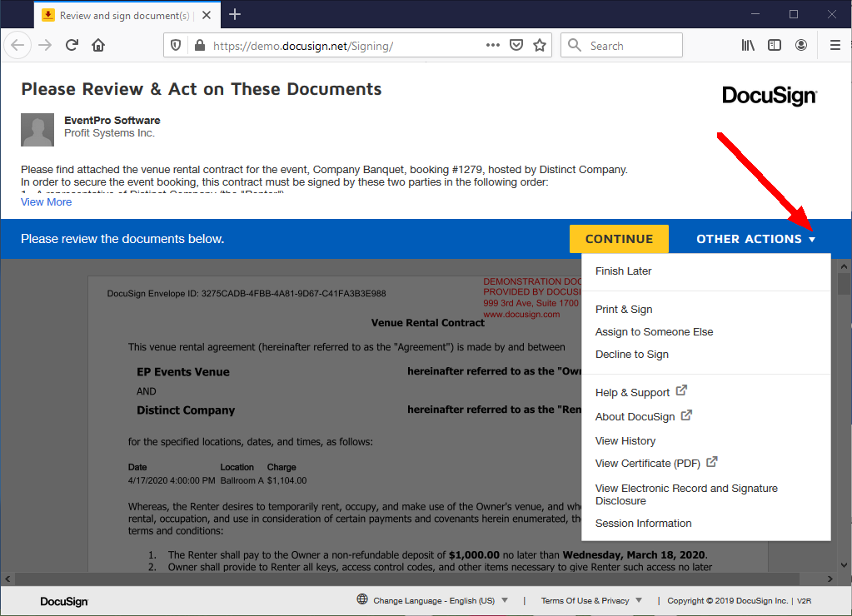Click the www.docusign.com red text
The image size is (852, 616).
521,314
